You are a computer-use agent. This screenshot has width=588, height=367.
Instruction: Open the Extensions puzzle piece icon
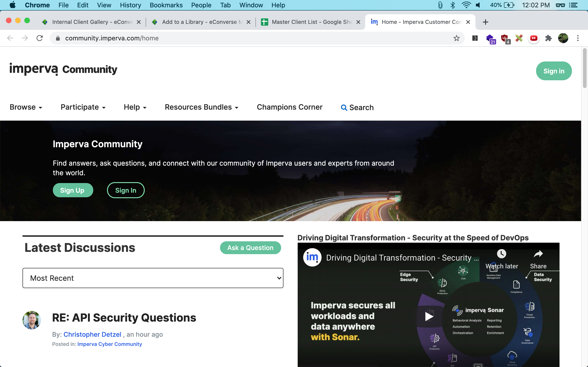click(548, 38)
